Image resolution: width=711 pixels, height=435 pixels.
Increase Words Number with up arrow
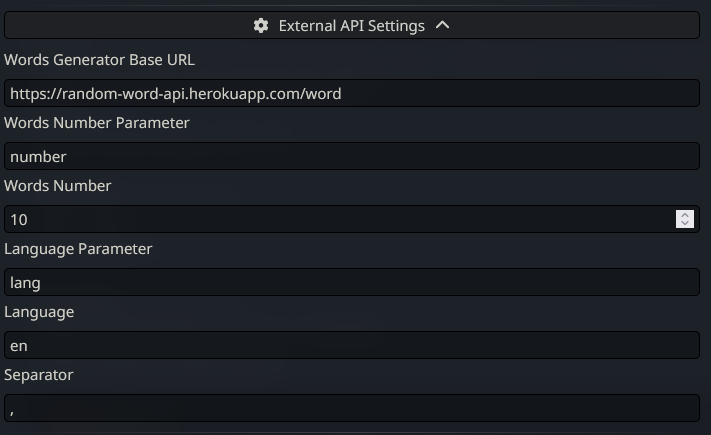point(685,214)
